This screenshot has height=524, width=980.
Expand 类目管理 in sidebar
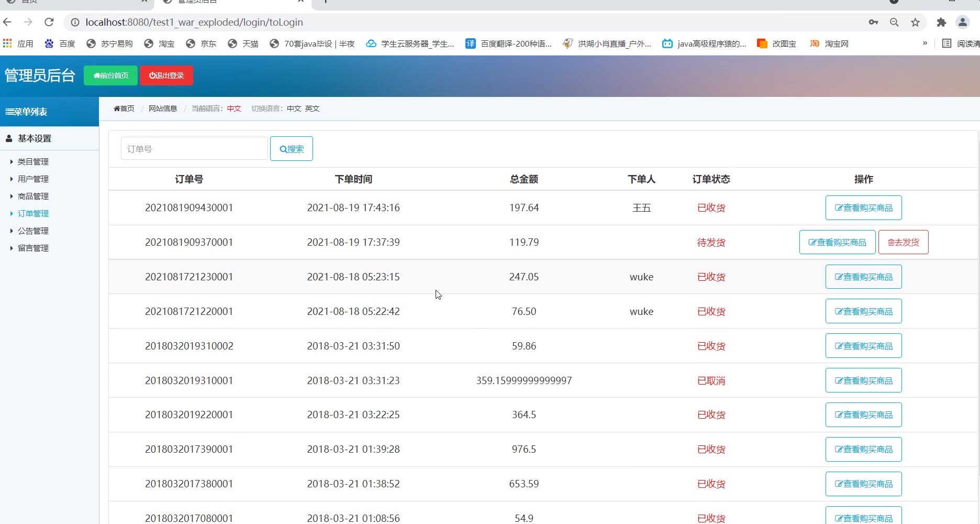[x=33, y=161]
